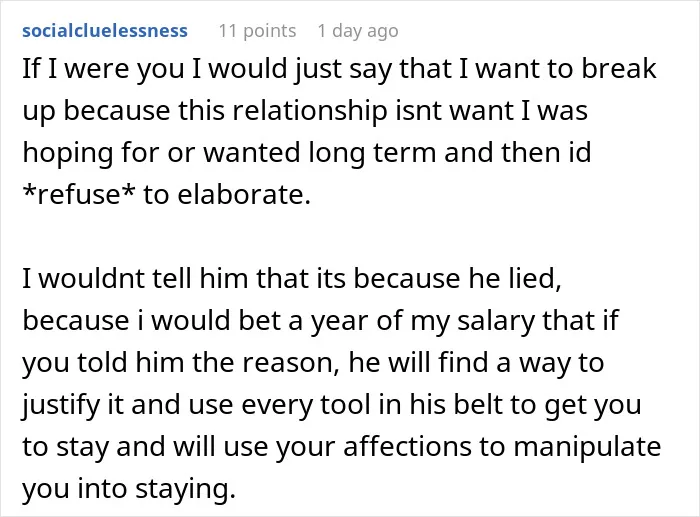Open the socialcluelessness user profile
Screen dimensions: 700x517
coord(105,31)
